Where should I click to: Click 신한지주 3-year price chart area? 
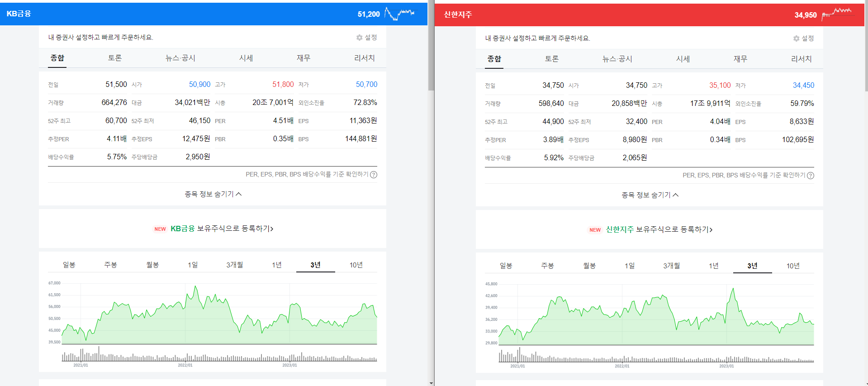656,315
